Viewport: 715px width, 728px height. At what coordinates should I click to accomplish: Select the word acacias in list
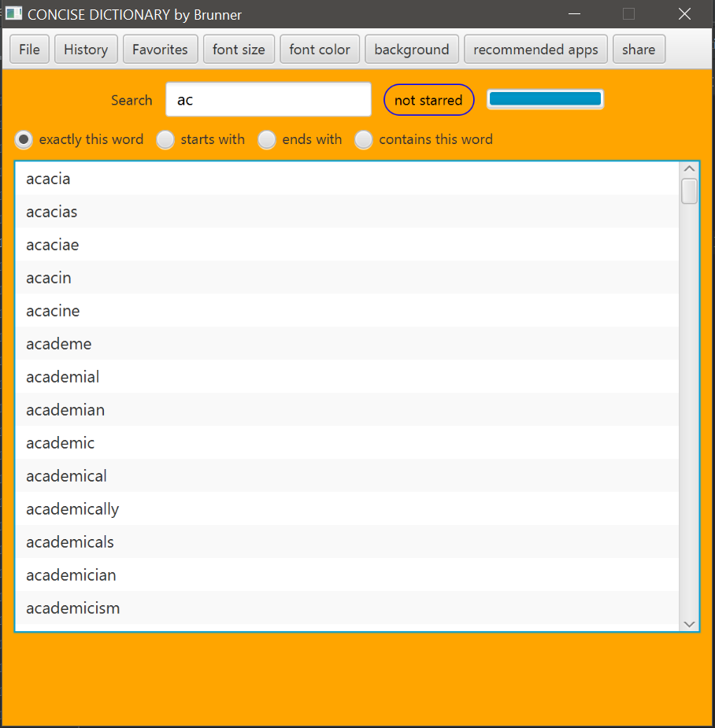pos(347,211)
